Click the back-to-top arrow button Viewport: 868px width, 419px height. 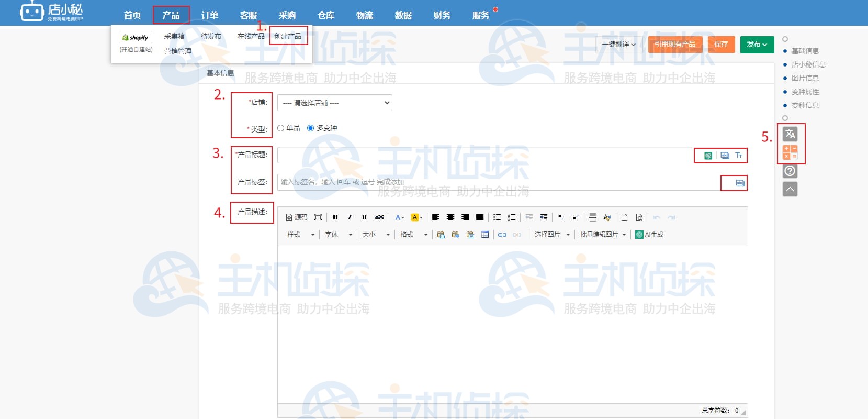point(790,189)
